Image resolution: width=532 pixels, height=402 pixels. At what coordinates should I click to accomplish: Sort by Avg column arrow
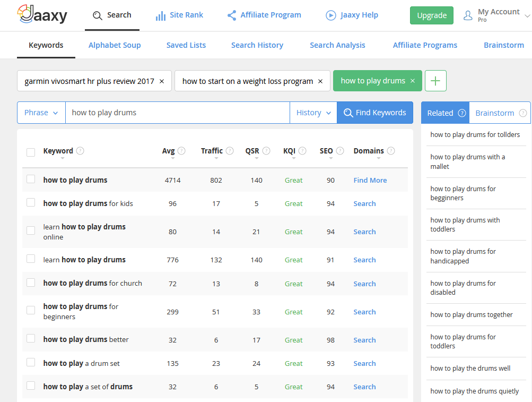tap(173, 158)
